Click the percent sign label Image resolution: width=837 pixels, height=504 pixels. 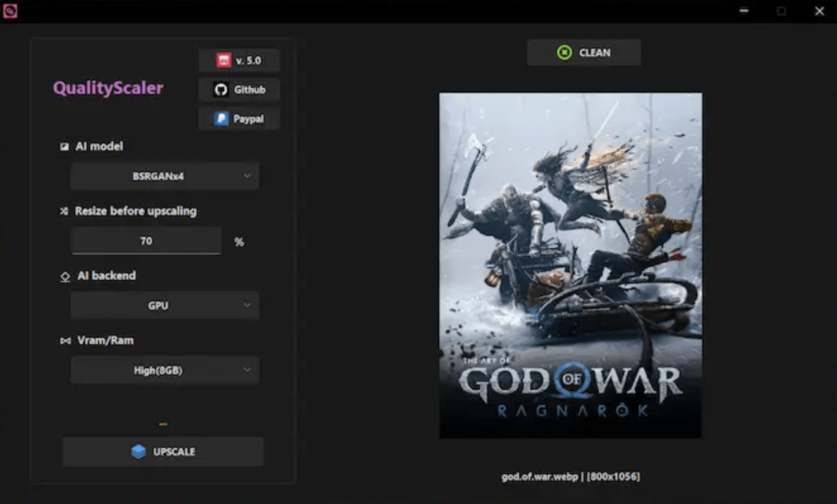239,242
